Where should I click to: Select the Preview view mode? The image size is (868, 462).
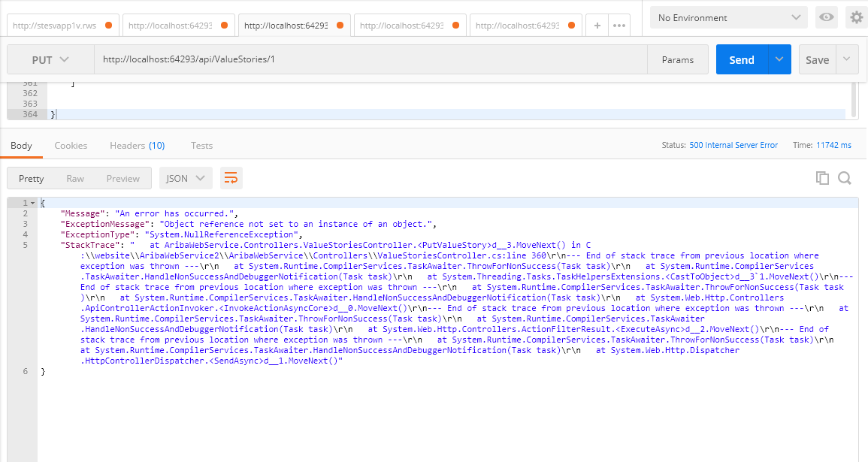123,178
